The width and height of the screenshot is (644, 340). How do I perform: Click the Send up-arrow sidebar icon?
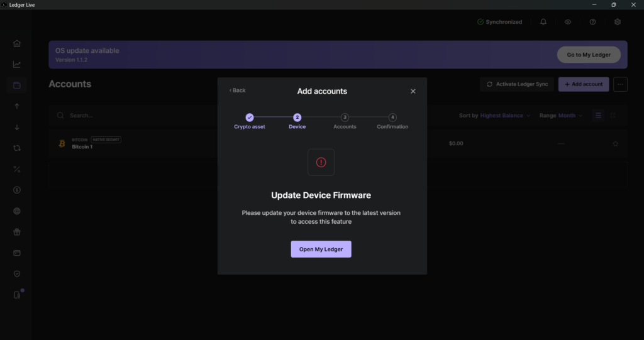tap(17, 106)
